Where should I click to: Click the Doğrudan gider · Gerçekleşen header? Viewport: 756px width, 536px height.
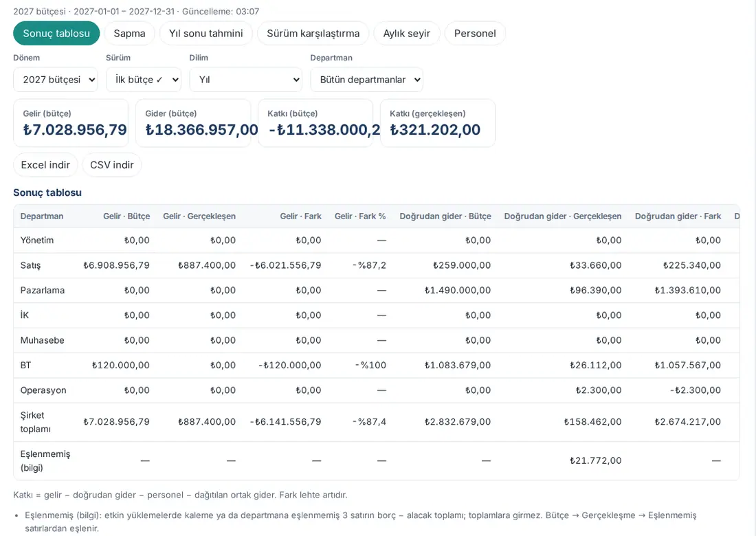click(x=563, y=216)
